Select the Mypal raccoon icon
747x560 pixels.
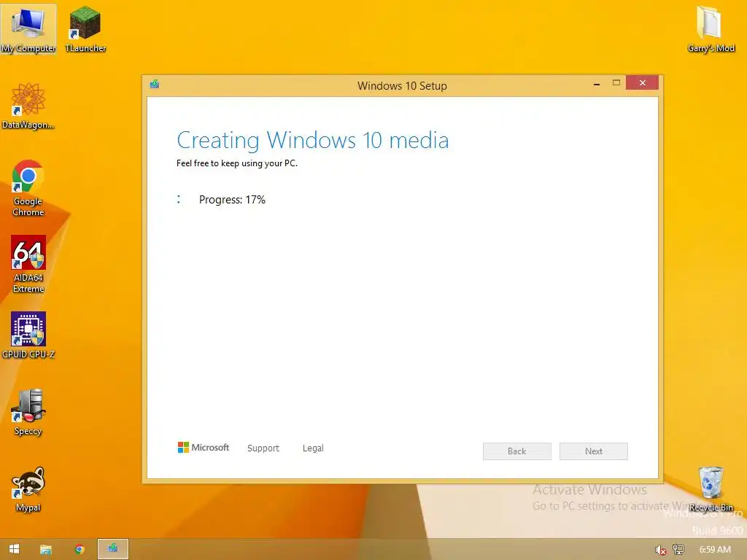(x=28, y=489)
